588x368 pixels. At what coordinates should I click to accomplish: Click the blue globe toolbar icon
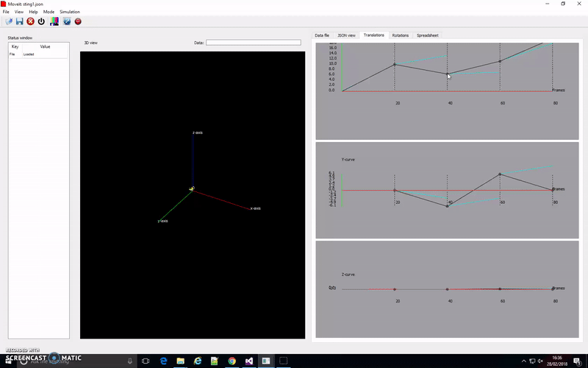point(67,21)
